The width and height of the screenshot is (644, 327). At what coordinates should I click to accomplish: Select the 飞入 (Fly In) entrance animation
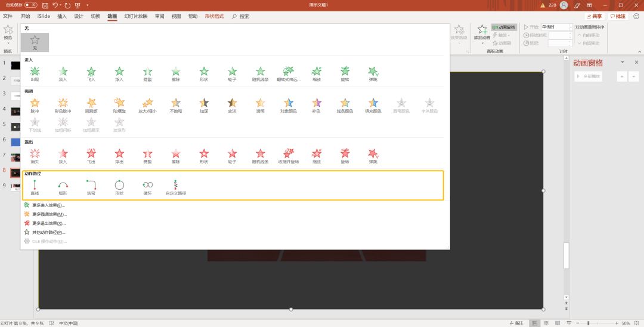coord(91,74)
